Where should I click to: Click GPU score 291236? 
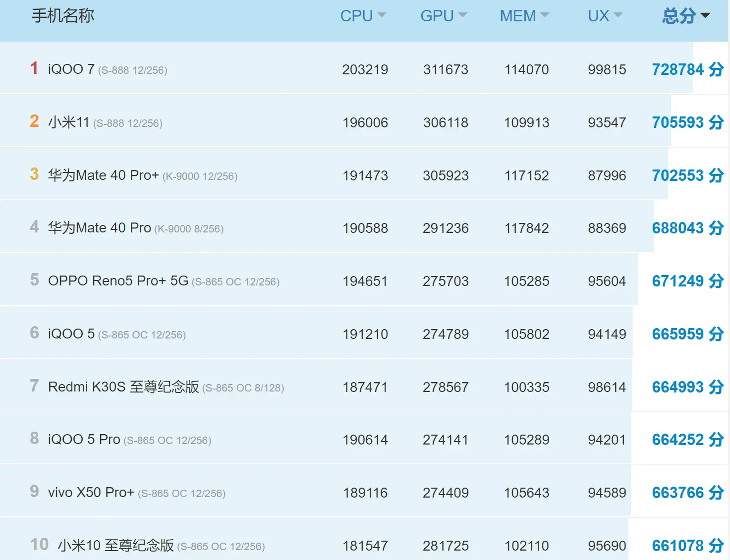[446, 228]
